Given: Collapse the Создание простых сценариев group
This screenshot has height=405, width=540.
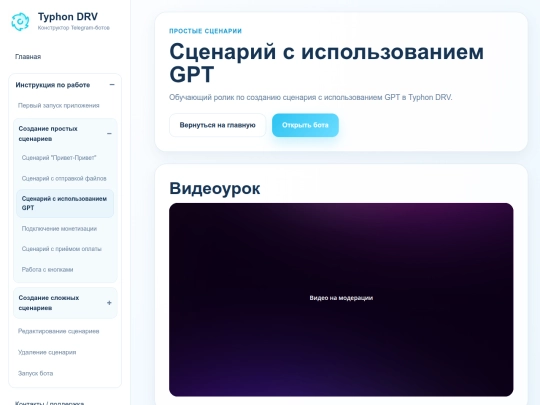Looking at the screenshot, I should click(109, 134).
